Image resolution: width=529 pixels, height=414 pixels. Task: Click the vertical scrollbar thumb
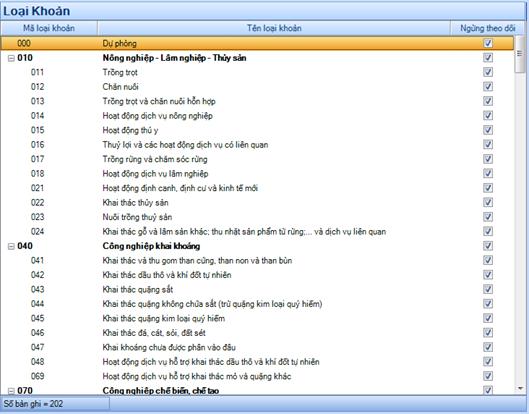[520, 54]
